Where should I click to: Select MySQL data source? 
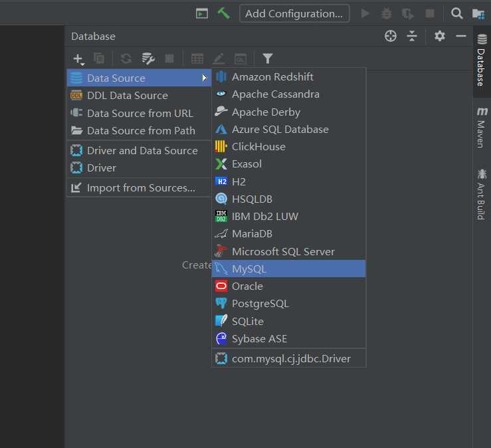(x=289, y=269)
